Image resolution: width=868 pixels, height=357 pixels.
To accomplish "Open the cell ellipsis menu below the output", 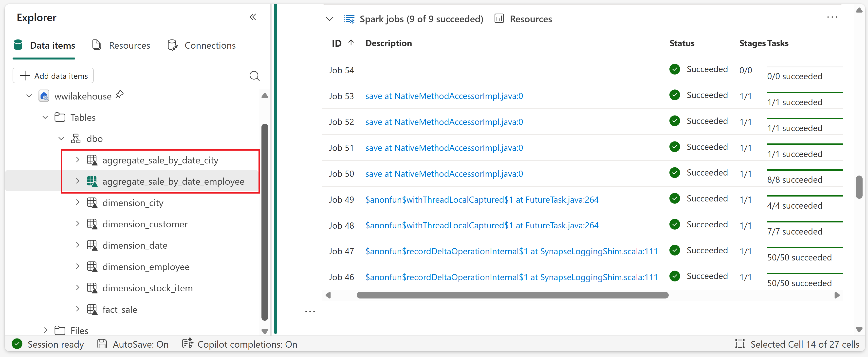I will point(310,312).
